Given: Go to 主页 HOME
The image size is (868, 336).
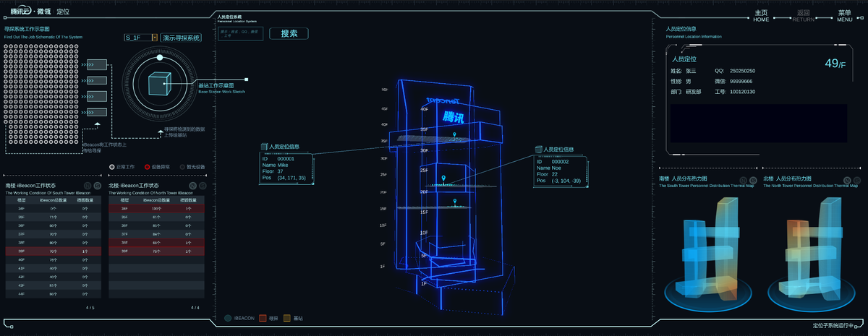Looking at the screenshot, I should point(761,16).
